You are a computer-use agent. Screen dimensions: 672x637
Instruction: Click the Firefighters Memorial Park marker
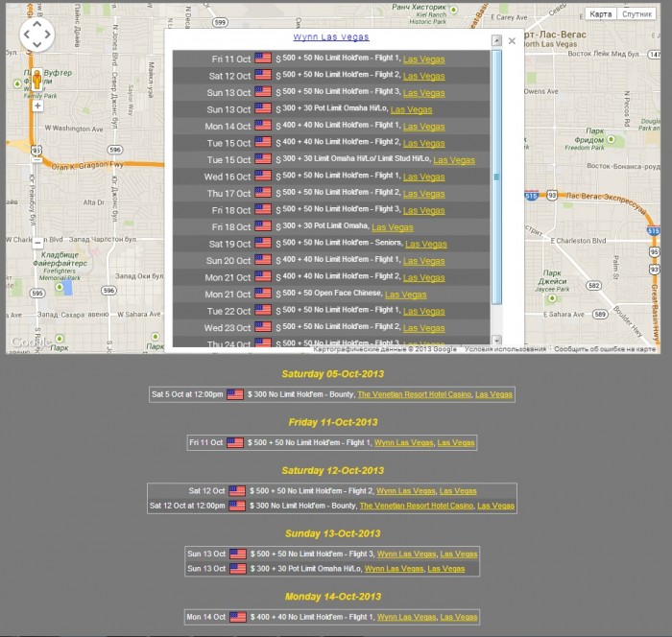[60, 287]
